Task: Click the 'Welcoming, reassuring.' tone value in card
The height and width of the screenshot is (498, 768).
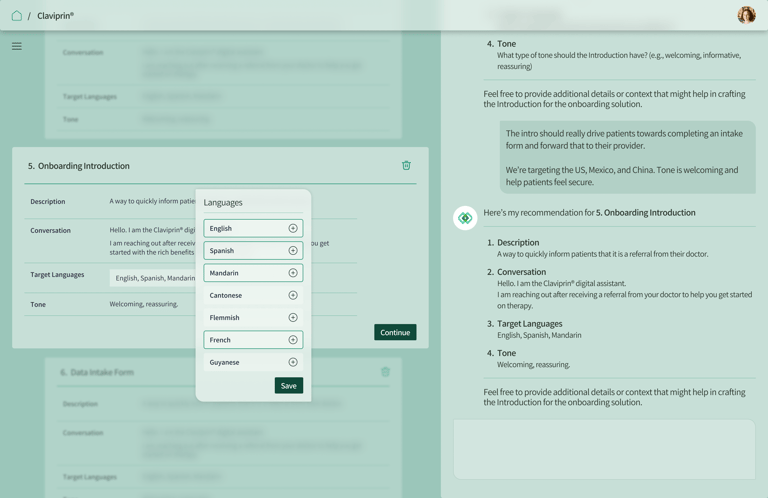Action: point(144,304)
